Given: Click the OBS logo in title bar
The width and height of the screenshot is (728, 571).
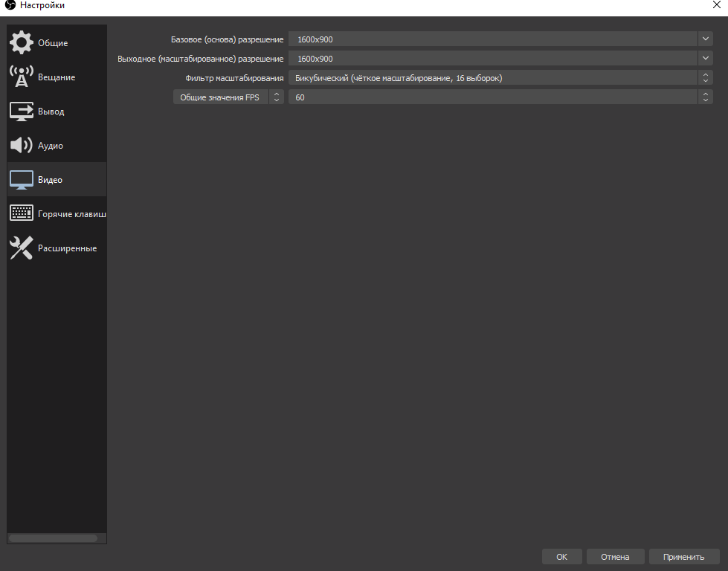Looking at the screenshot, I should point(10,6).
